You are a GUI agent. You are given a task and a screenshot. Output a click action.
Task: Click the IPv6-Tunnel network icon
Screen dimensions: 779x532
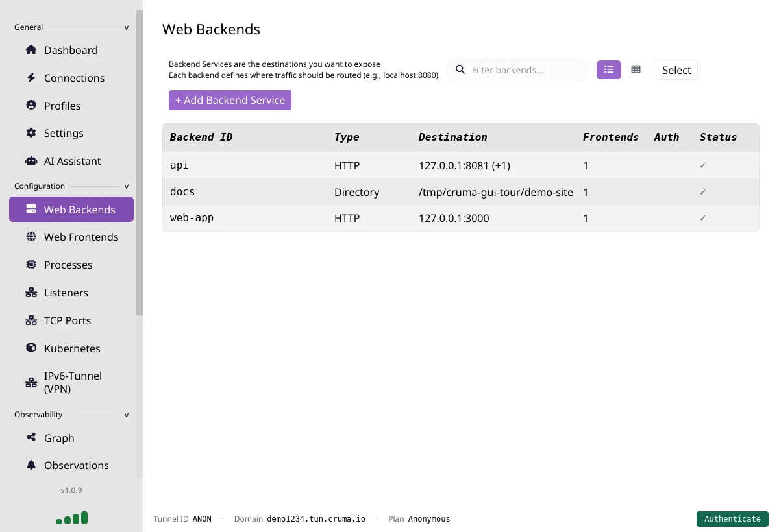pos(31,382)
